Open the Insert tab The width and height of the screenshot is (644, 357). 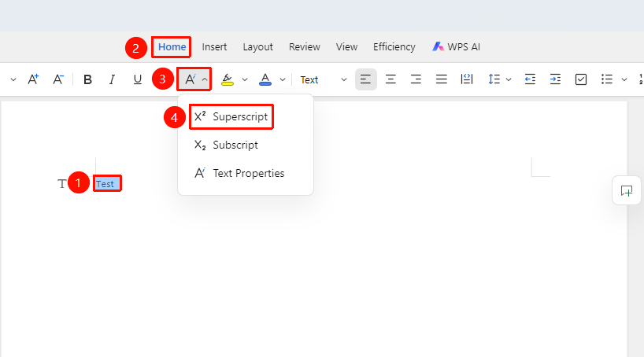tap(214, 46)
